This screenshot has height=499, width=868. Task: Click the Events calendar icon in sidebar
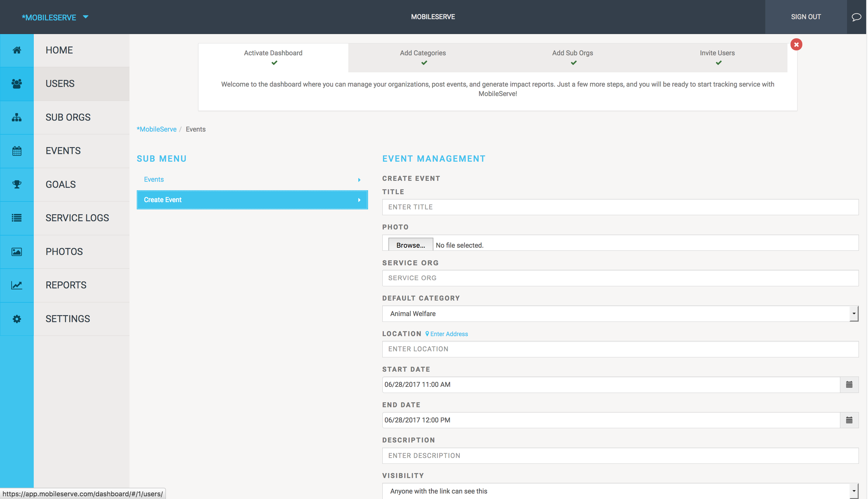tap(17, 150)
